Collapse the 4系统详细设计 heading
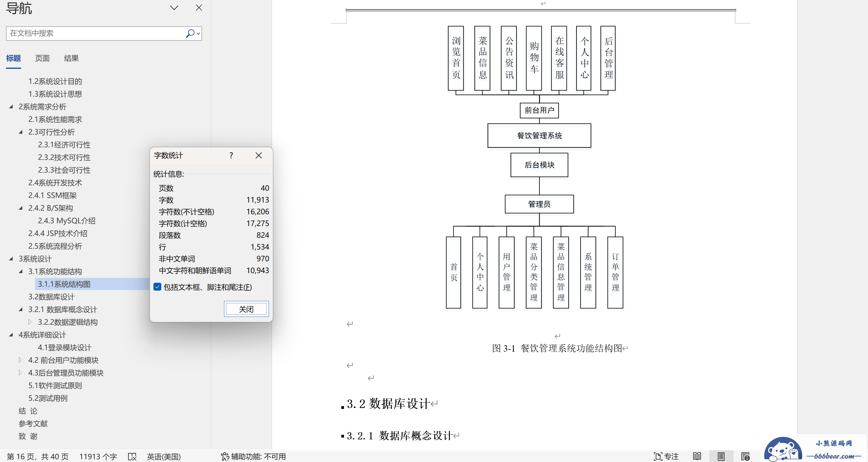Image resolution: width=868 pixels, height=462 pixels. click(11, 335)
